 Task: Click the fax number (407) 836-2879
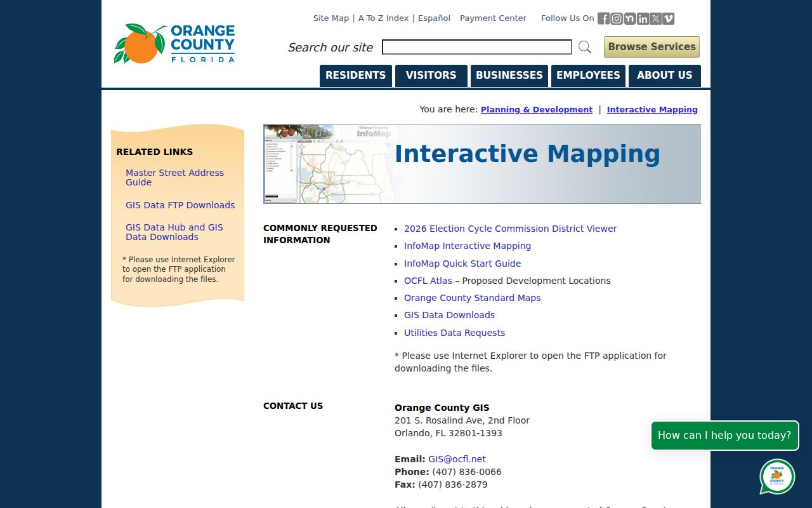[x=453, y=485]
